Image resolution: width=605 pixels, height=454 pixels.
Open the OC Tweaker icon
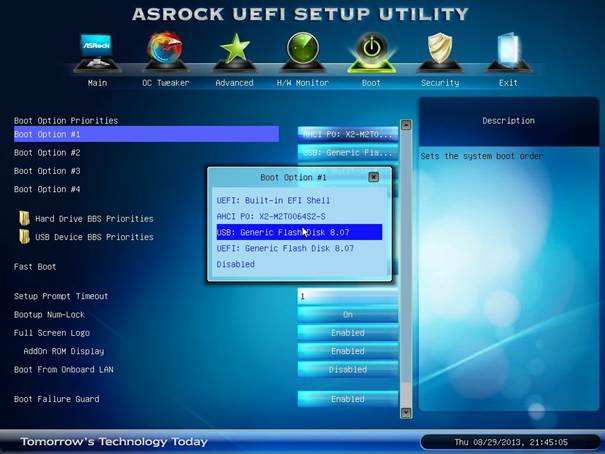coord(165,50)
